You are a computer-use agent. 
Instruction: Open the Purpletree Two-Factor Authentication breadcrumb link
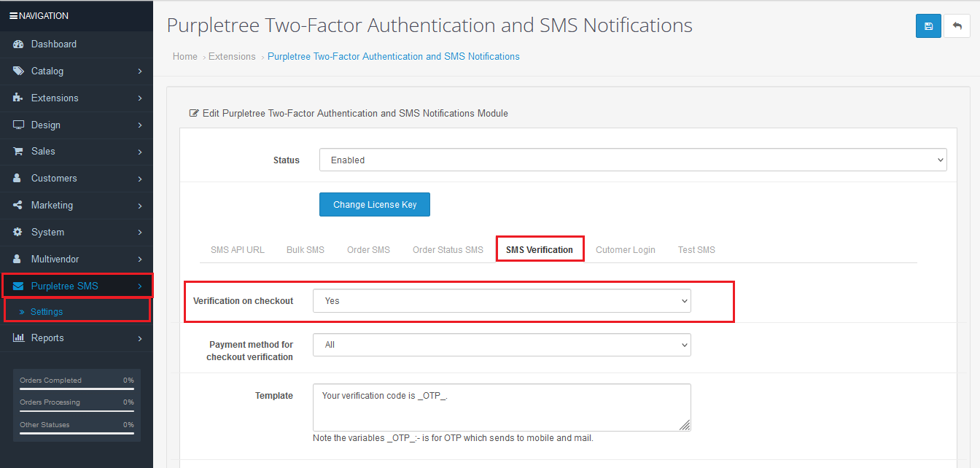point(394,56)
